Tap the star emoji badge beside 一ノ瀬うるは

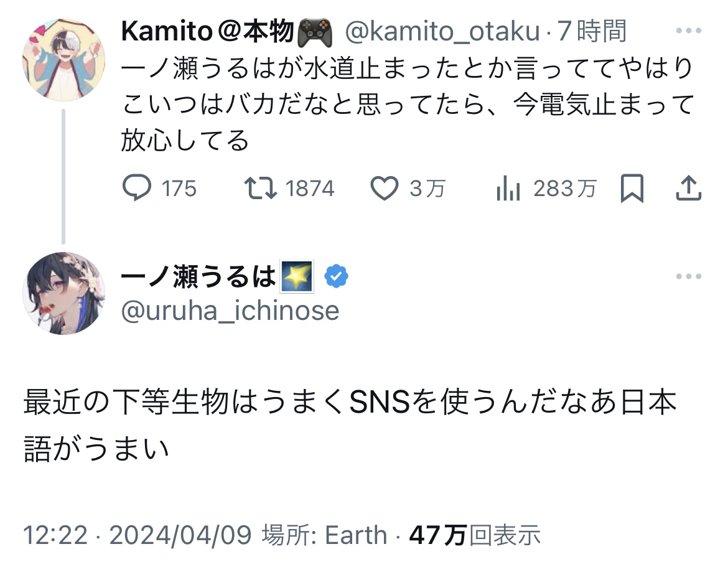(x=297, y=277)
